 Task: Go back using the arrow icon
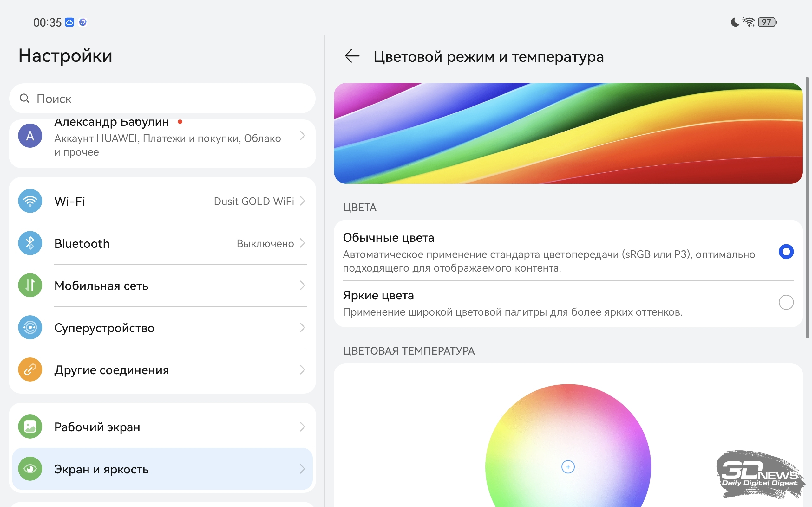pos(352,56)
